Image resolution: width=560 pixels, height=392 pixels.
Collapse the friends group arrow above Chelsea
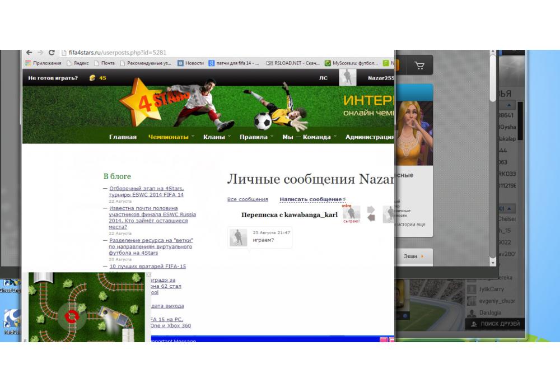pos(509,208)
